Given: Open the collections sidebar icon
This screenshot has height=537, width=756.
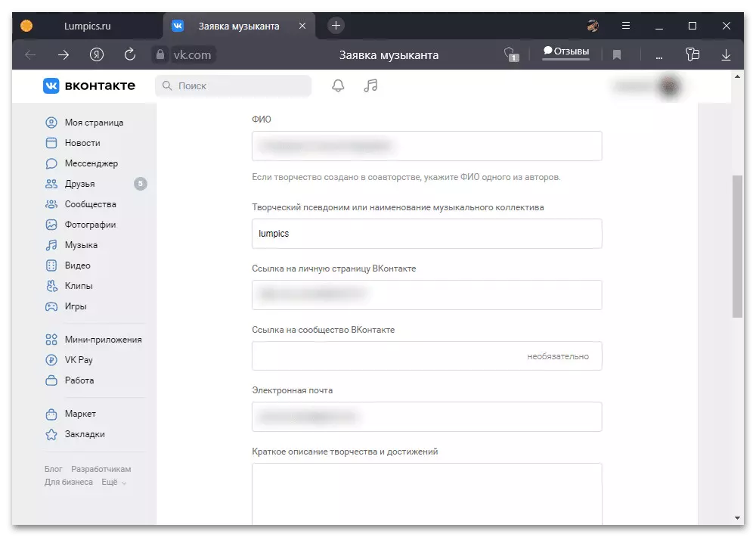Looking at the screenshot, I should 692,54.
